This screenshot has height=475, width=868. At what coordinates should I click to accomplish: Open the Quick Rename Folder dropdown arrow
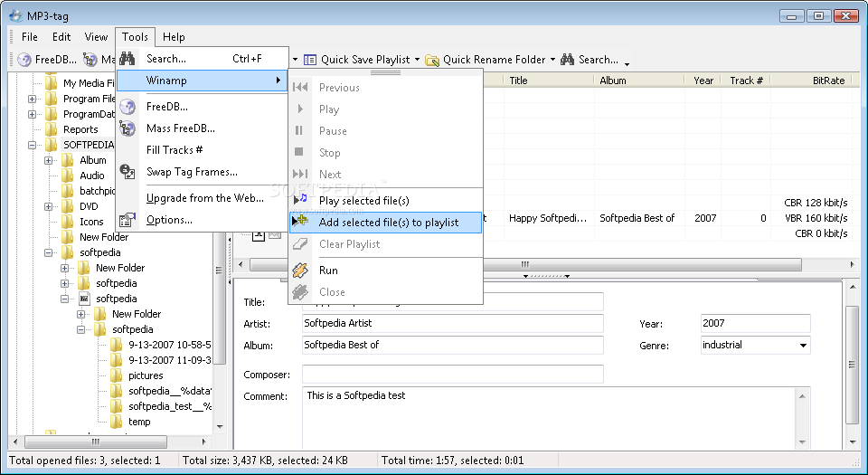(x=552, y=60)
